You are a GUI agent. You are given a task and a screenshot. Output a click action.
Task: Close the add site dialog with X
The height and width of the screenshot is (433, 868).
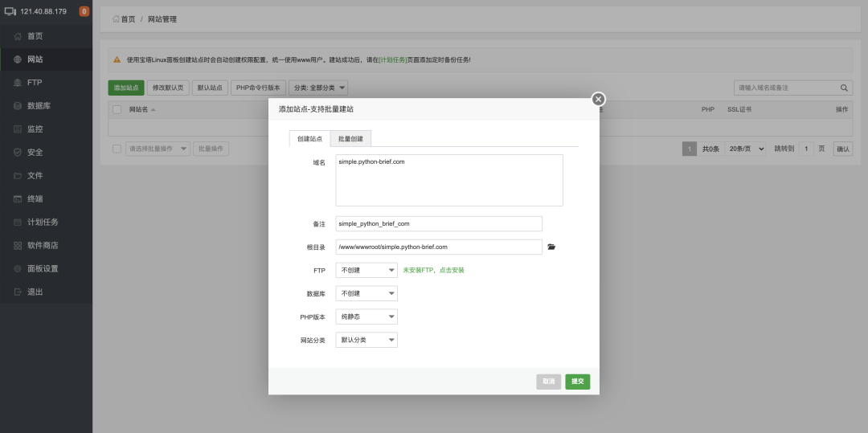click(x=598, y=99)
